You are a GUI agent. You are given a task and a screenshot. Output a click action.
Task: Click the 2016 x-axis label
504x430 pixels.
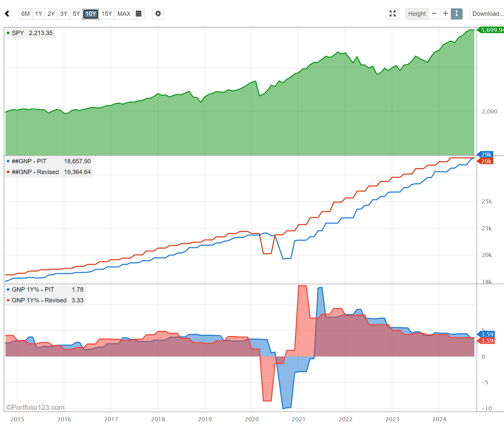pyautogui.click(x=64, y=419)
